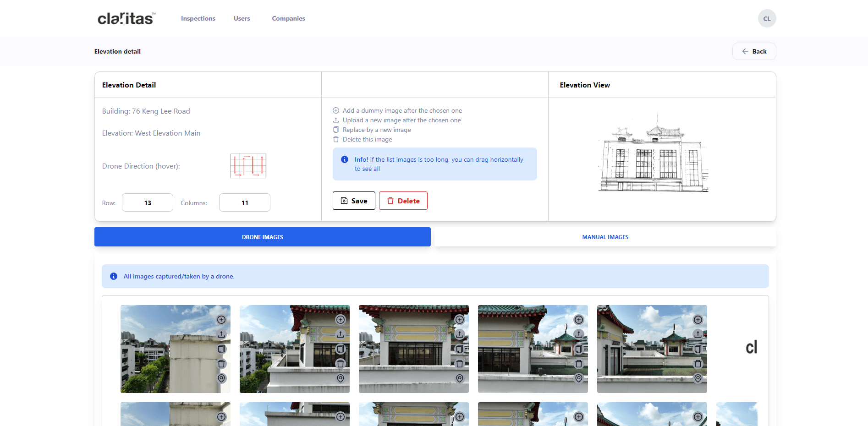Click location pin on fourth drone thumbnail
Image resolution: width=868 pixels, height=426 pixels.
[x=579, y=378]
